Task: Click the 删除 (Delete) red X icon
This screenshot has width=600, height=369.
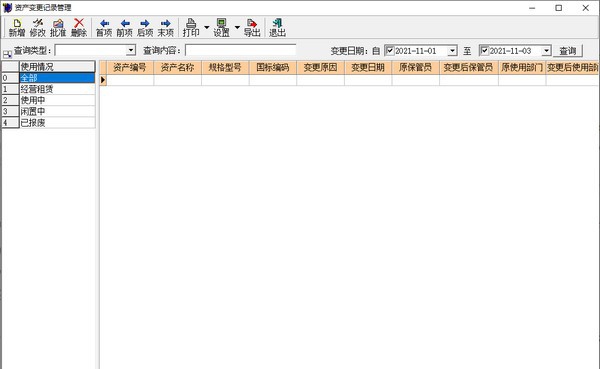Action: pos(79,28)
